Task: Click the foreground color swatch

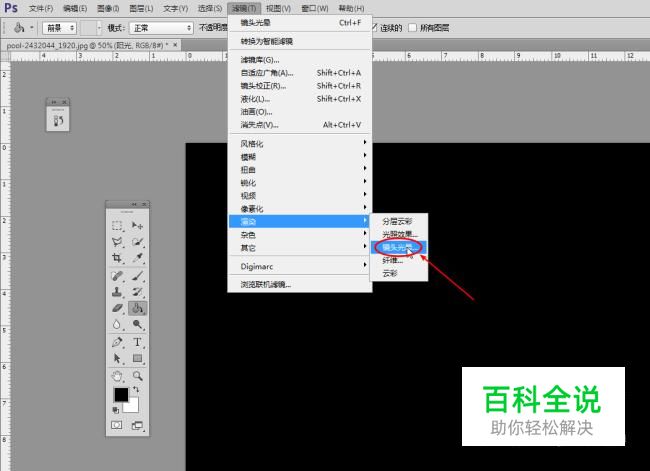Action: point(121,394)
